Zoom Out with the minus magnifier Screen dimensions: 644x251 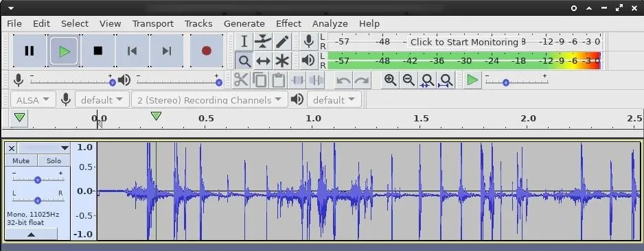coord(409,80)
